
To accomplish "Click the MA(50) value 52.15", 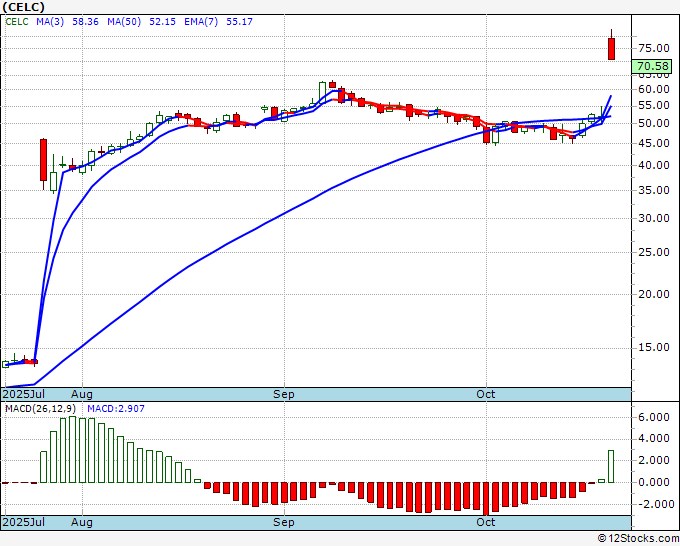I will point(162,22).
